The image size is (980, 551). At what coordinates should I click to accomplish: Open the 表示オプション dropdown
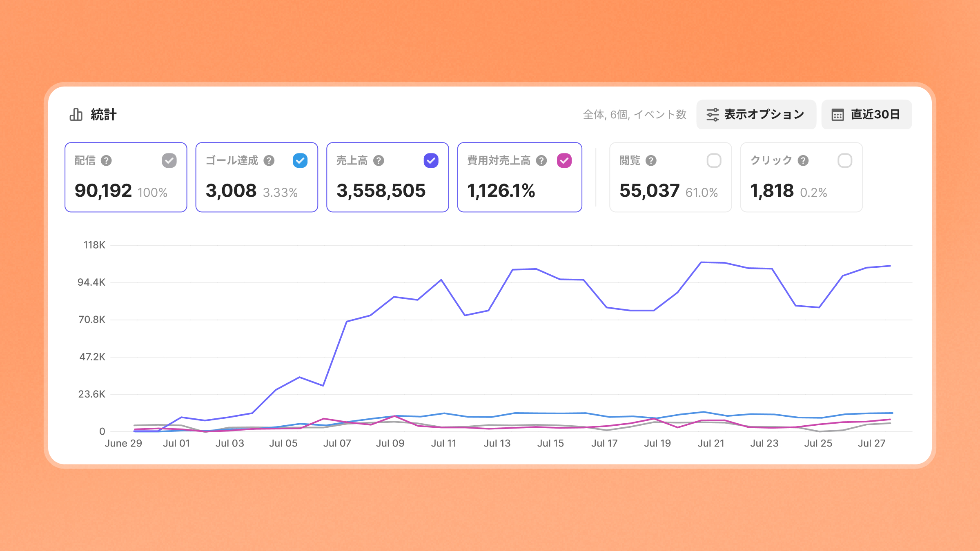click(756, 115)
